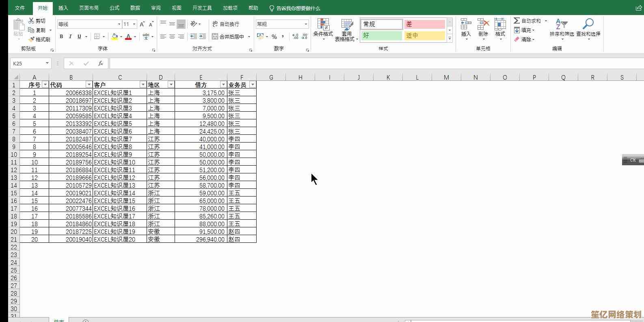Screen dimensions: 644x322
Task: Switch to the 插入 ribbon tab
Action: 63,8
